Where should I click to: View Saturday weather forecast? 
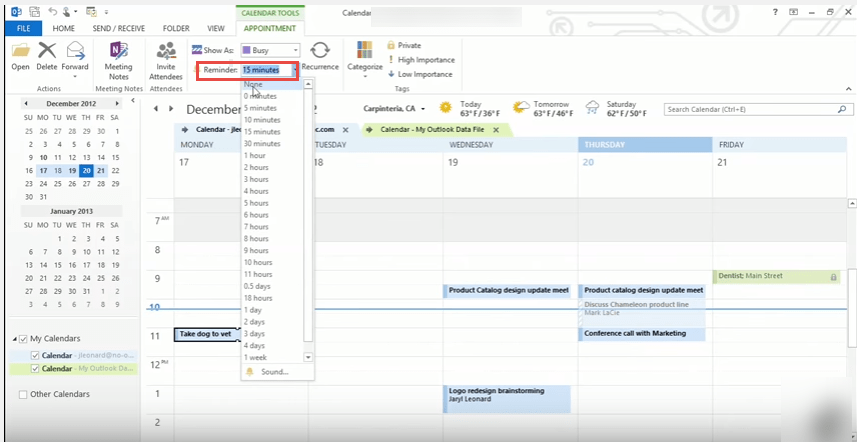coord(615,109)
